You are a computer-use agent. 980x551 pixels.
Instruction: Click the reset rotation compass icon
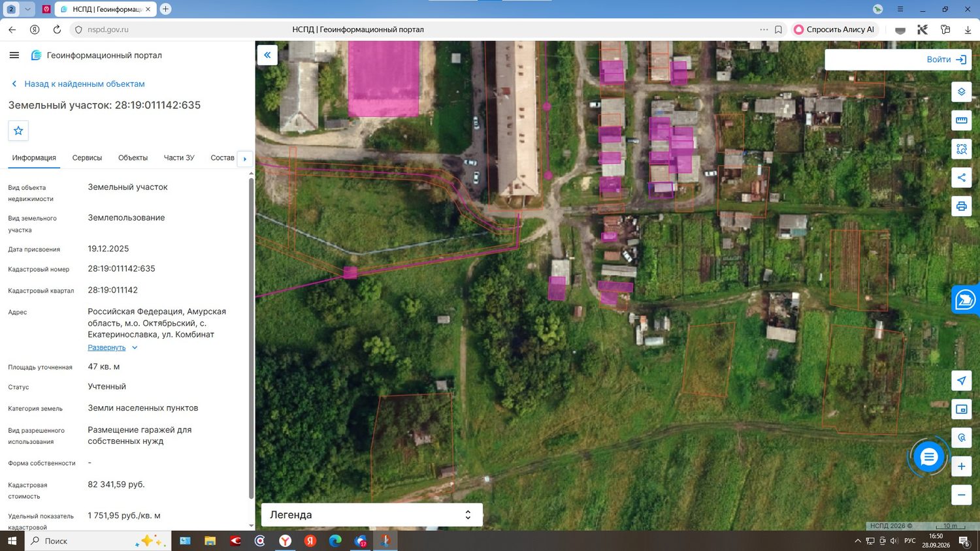(961, 437)
